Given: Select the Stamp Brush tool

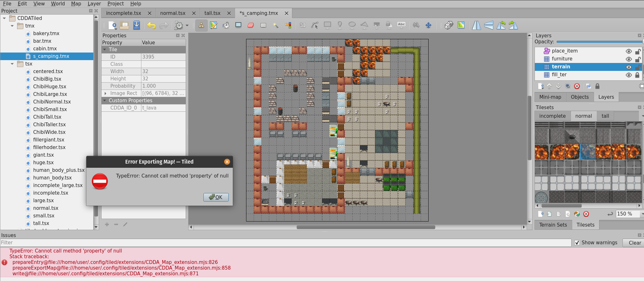Looking at the screenshot, I should coord(201,25).
